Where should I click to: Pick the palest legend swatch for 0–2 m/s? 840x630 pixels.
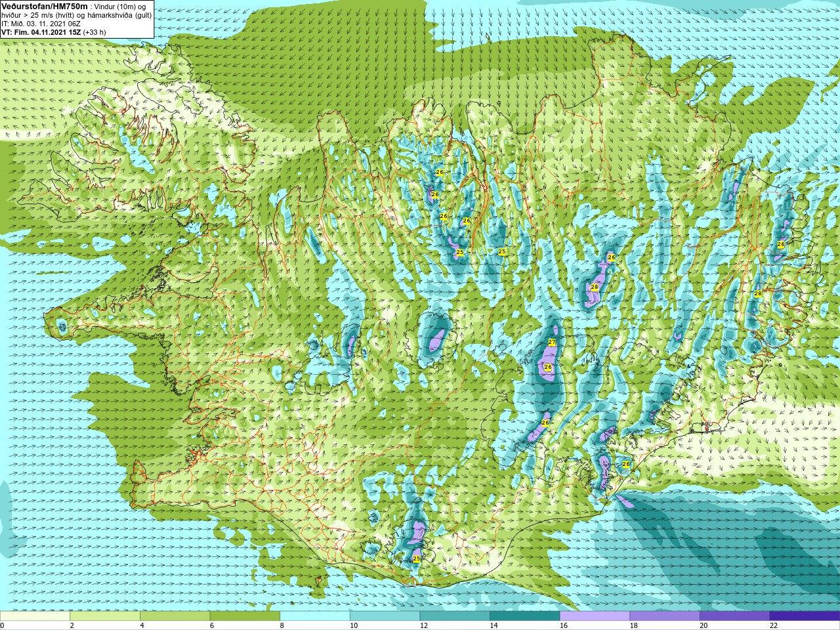pyautogui.click(x=35, y=616)
